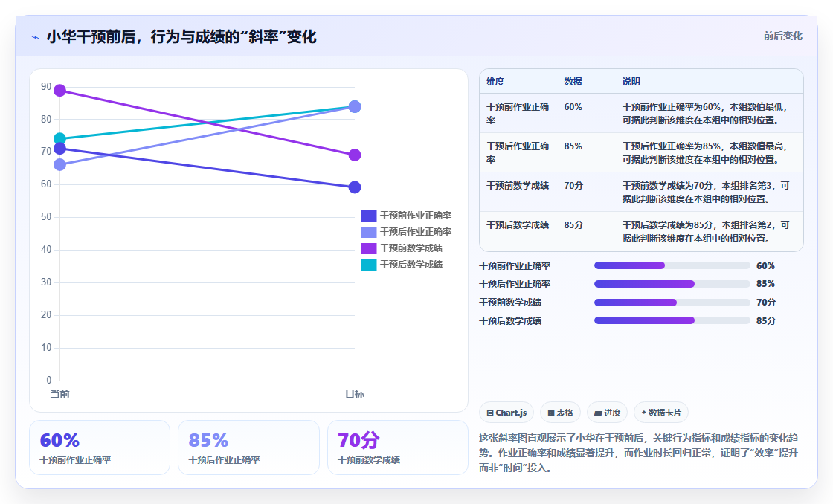Select the 表格 tag chip
The image size is (833, 504).
coord(560,413)
